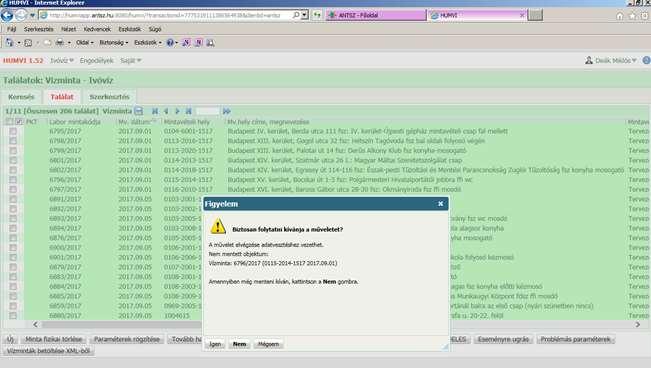
Task: Check the row checkbox for 6796/2017
Action: (13, 180)
